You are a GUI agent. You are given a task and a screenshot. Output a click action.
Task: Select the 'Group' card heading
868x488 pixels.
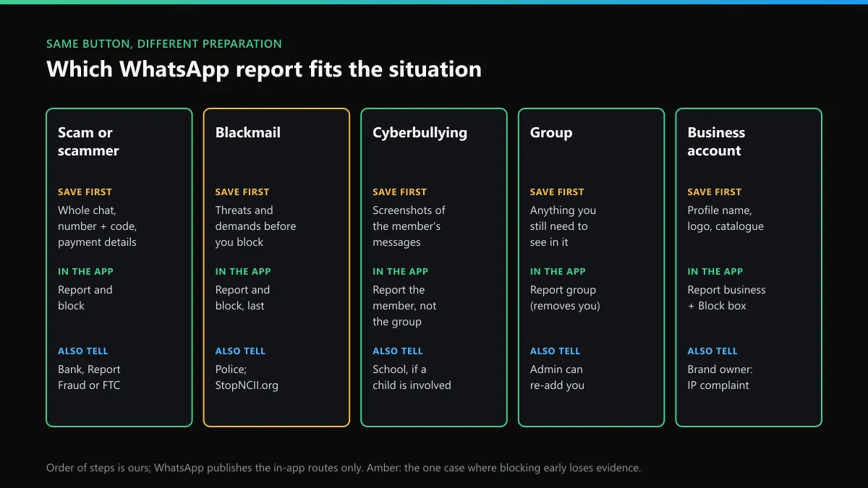551,133
